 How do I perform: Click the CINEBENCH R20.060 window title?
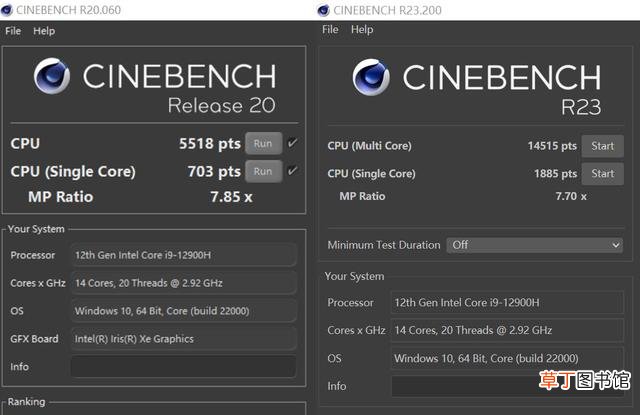pyautogui.click(x=68, y=10)
